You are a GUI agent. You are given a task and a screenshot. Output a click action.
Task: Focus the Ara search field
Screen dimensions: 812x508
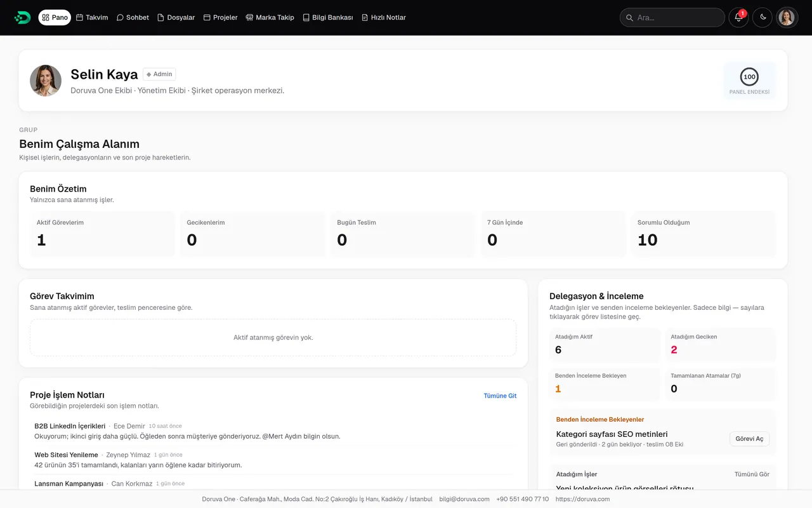(672, 18)
